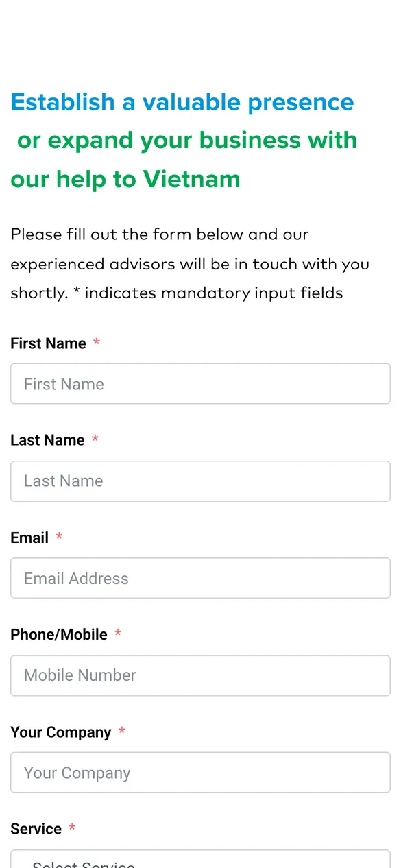Tap the required asterisk next to Phone/Mobile
This screenshot has width=401, height=868.
click(118, 633)
